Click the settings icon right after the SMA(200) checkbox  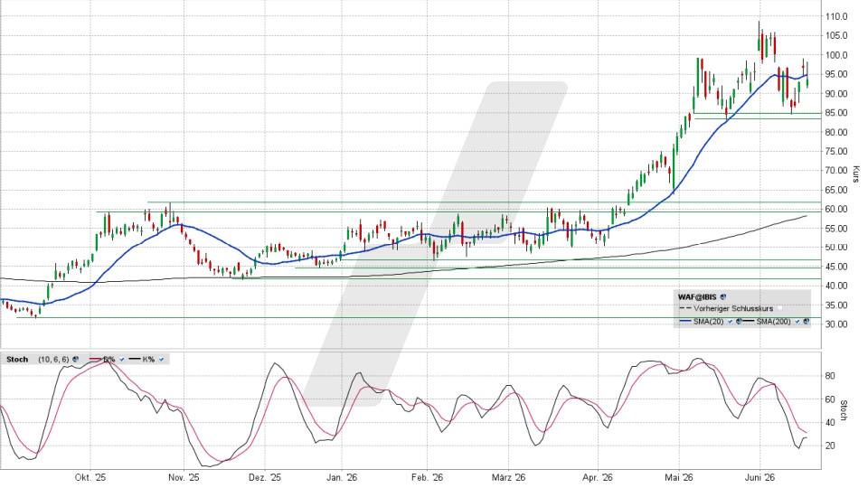(x=806, y=322)
